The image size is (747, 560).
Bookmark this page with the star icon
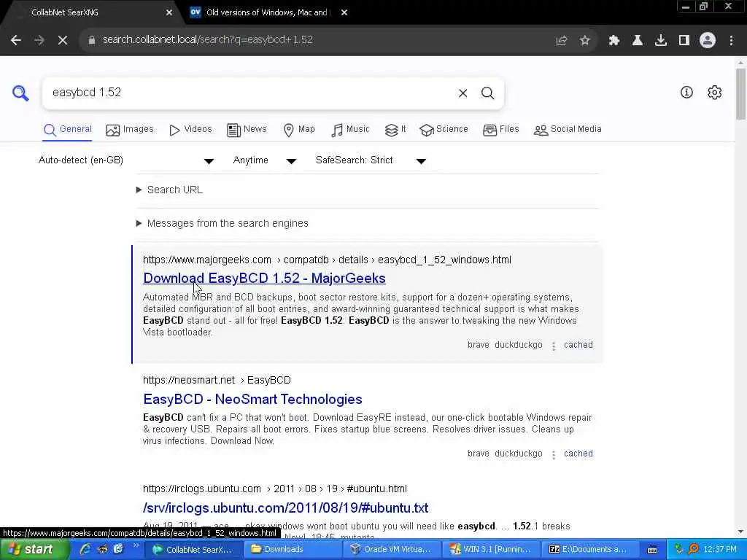click(x=585, y=41)
